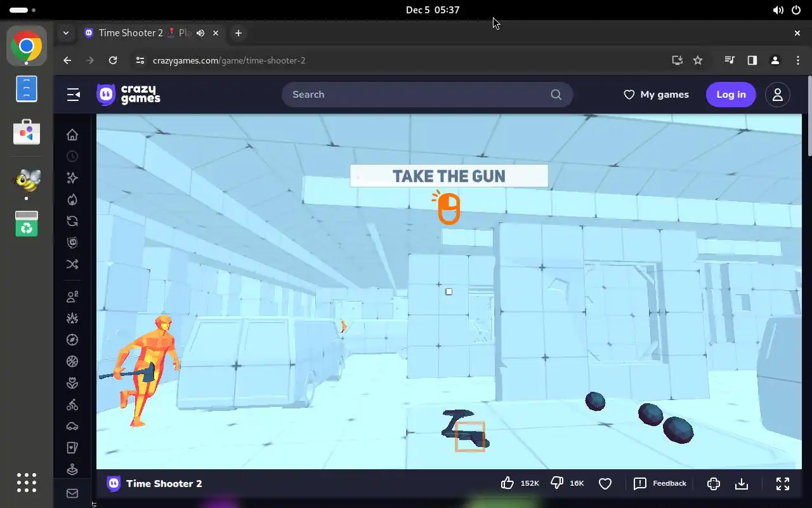812x508 pixels.
Task: Open the user profile avatar icon
Action: click(777, 95)
